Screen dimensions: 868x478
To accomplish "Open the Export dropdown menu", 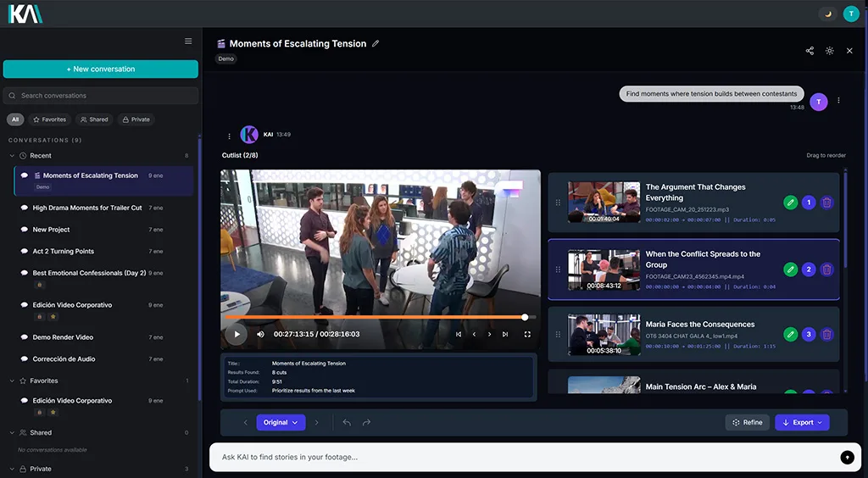I will click(802, 422).
